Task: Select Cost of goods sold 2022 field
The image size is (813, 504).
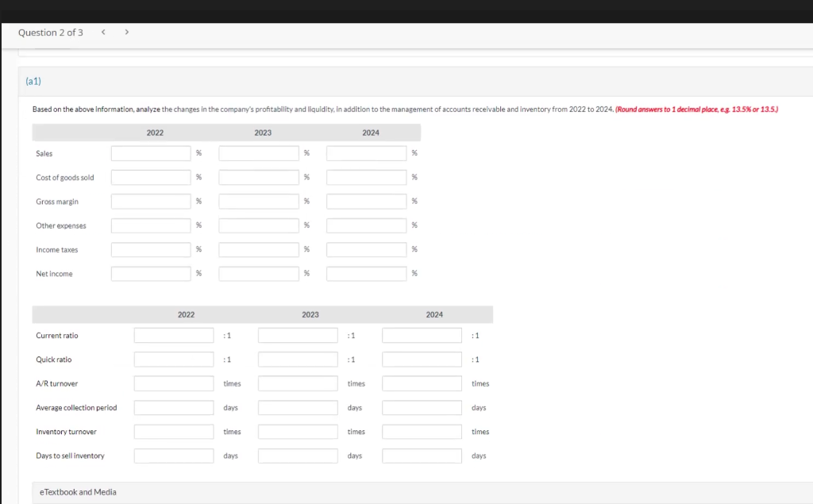Action: (x=151, y=177)
